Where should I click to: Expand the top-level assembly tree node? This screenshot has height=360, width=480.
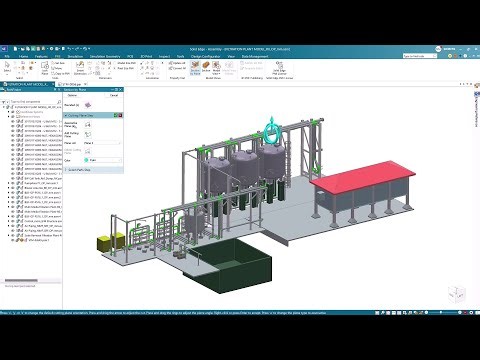pos(4,107)
